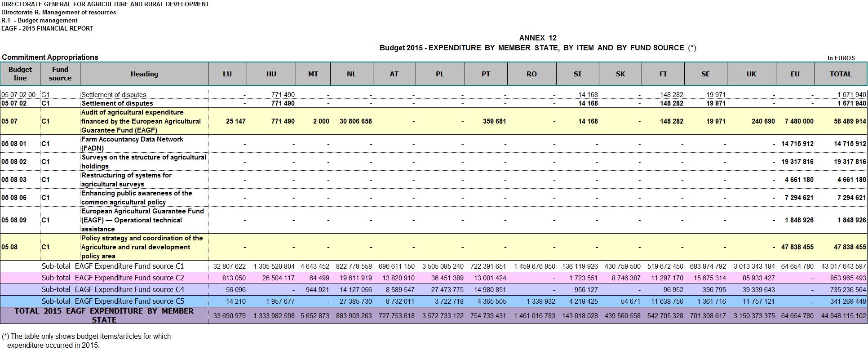The height and width of the screenshot is (350, 868).
Task: Select Sub-total EAGF Expenditure Fund source C2 row
Action: (434, 278)
